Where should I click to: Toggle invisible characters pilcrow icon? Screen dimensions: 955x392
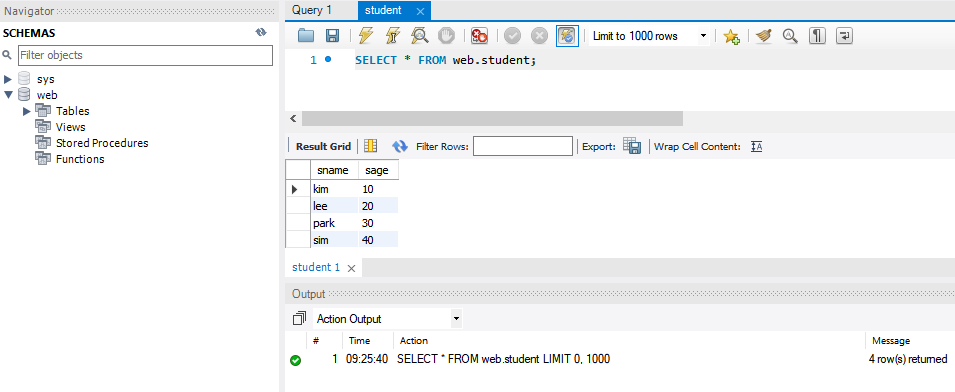(817, 36)
